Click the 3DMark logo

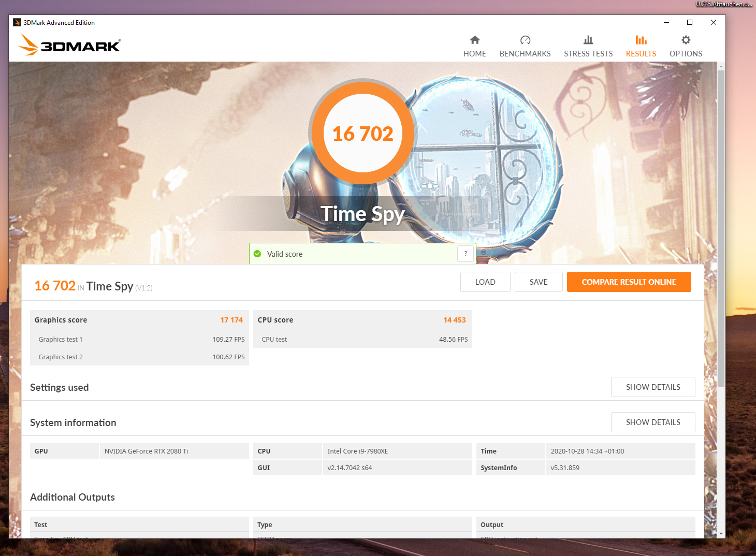tap(69, 45)
